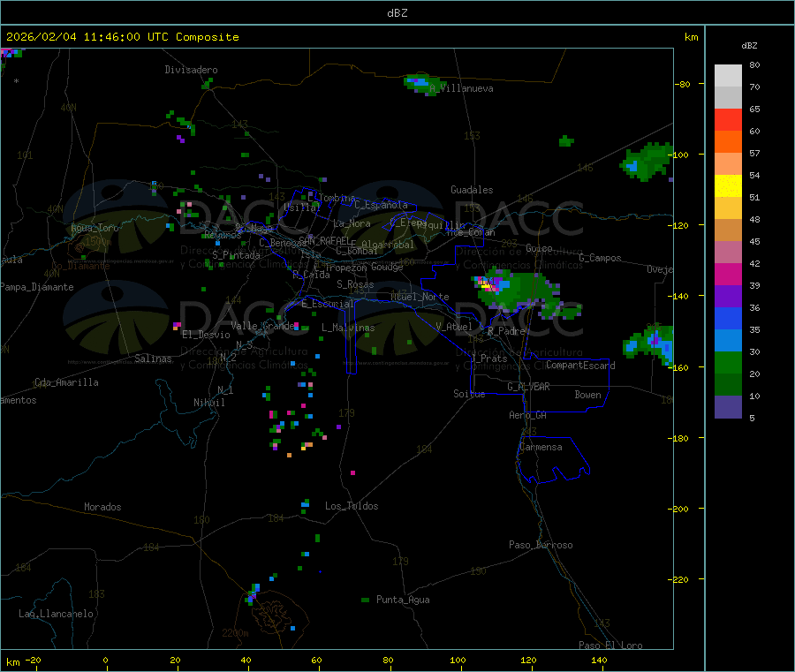
Task: Click the dBZ title at the top
Action: pyautogui.click(x=397, y=13)
